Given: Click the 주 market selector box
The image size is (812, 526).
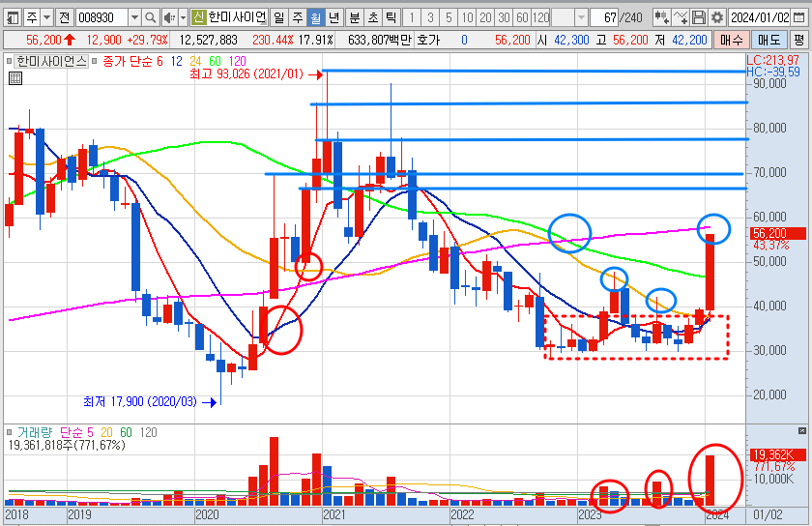Looking at the screenshot, I should [32, 18].
